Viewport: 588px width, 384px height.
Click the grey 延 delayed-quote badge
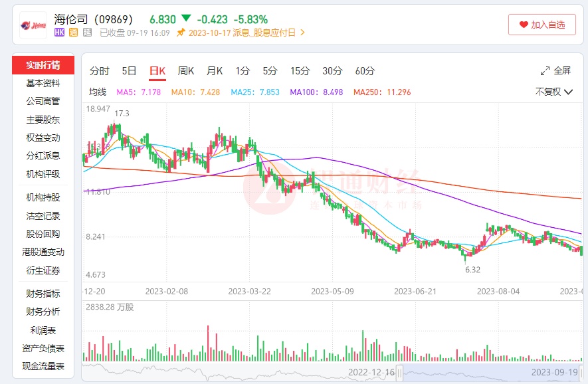[88, 32]
